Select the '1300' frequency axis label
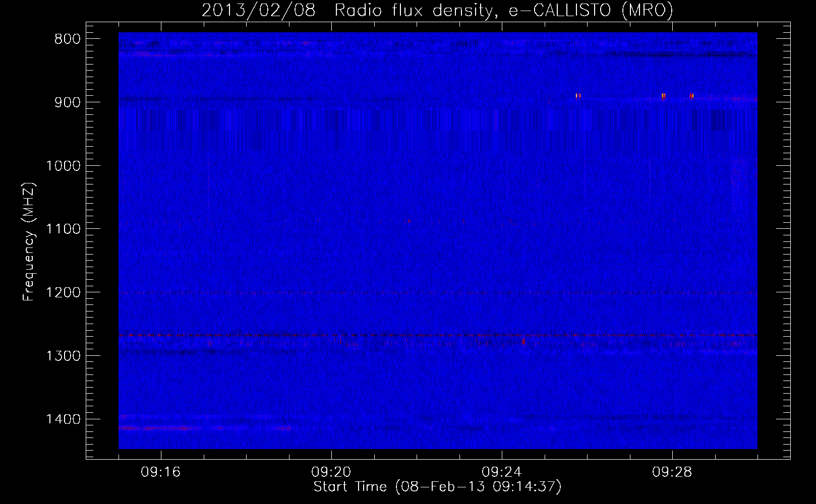This screenshot has height=504, width=816. 64,356
